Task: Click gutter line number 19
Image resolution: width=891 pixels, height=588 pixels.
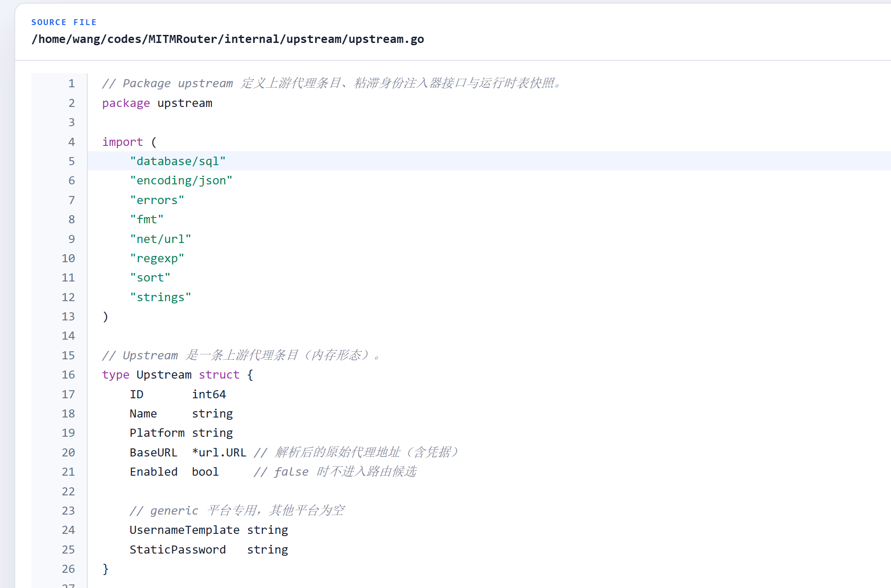Action: point(69,433)
